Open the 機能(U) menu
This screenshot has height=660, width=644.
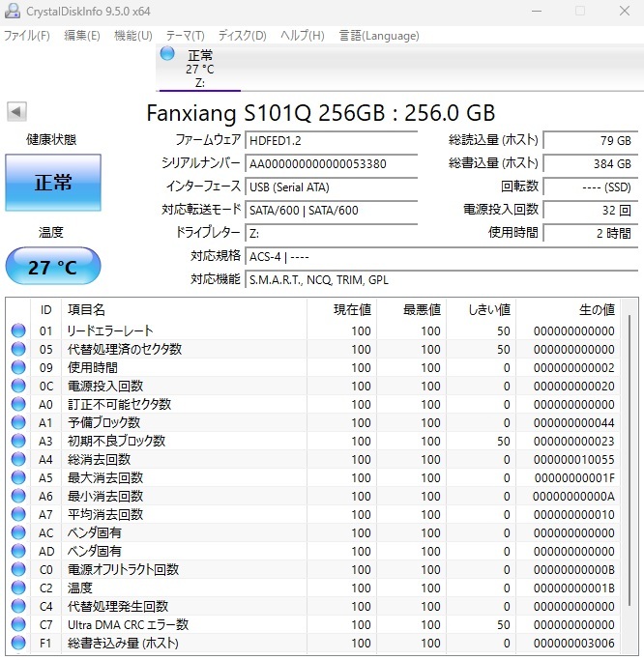click(132, 36)
